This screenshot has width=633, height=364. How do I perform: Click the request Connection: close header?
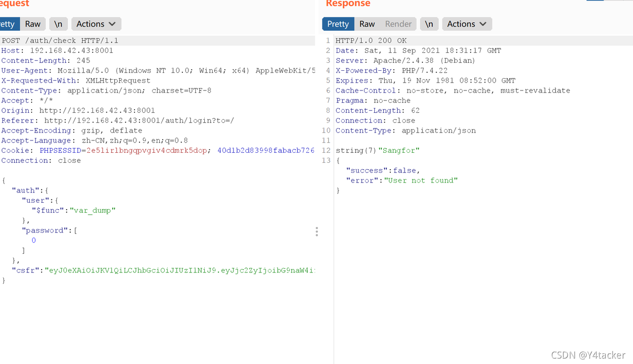tap(41, 160)
